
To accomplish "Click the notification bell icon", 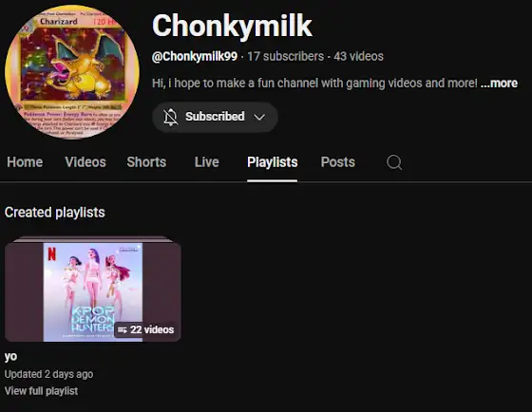I will tap(170, 117).
